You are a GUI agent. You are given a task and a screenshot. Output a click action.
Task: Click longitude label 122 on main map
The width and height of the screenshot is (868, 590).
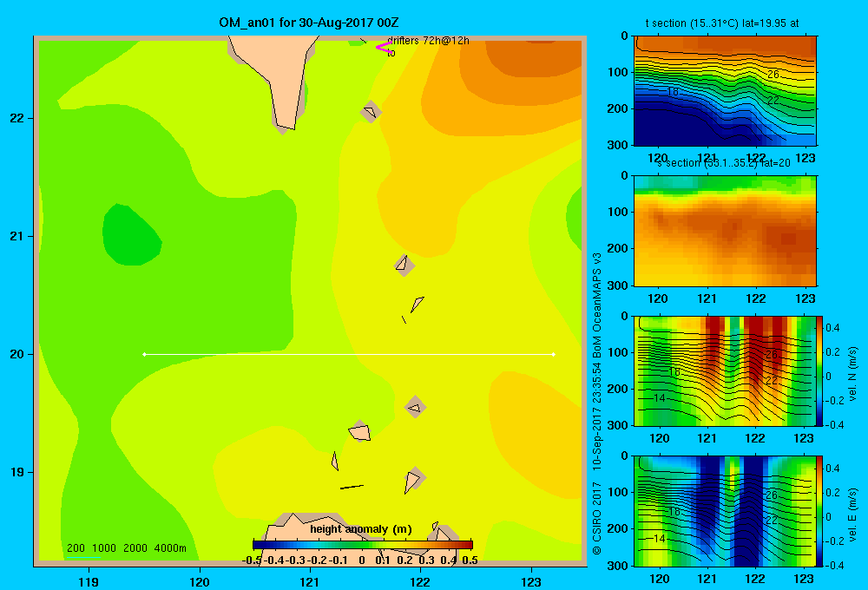click(x=420, y=581)
